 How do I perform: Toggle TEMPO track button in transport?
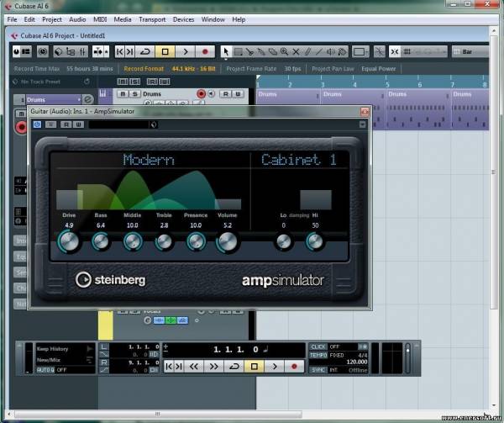pyautogui.click(x=318, y=355)
